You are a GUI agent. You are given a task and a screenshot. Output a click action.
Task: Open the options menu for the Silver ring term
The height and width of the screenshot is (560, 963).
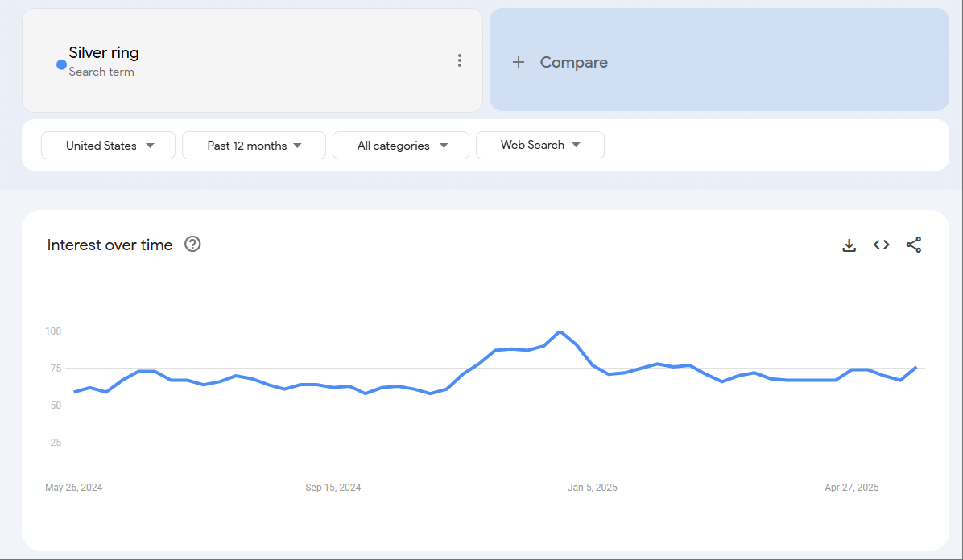[459, 60]
